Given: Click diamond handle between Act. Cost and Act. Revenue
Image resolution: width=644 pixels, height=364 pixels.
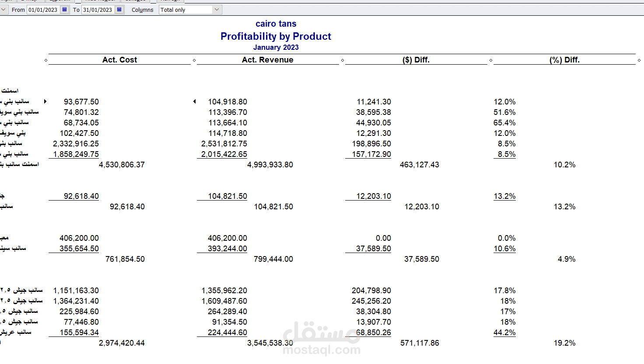Looking at the screenshot, I should point(194,60).
